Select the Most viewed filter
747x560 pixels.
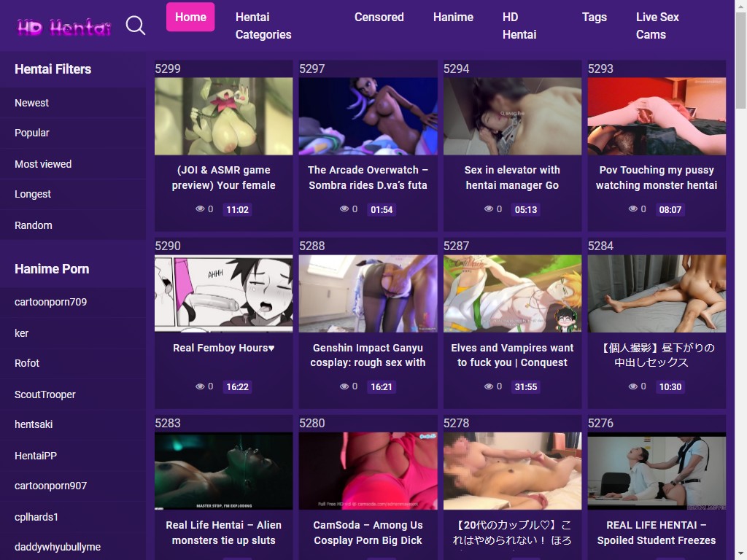coord(43,164)
